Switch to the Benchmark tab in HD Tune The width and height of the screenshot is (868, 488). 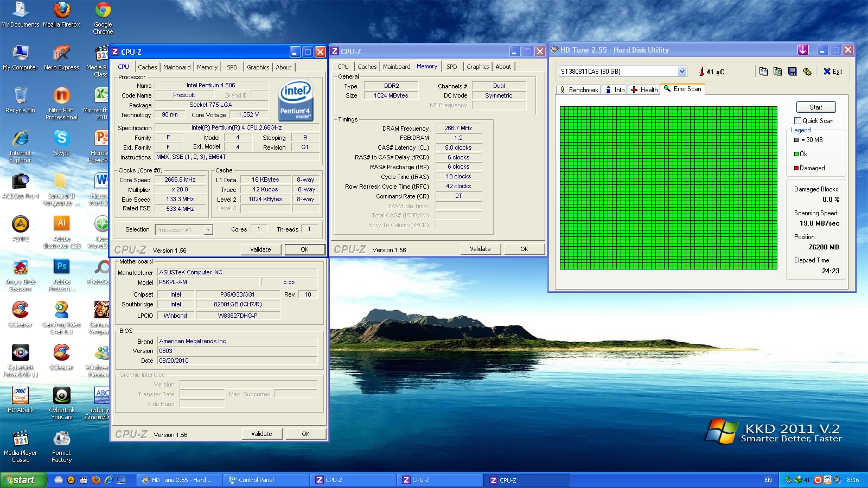tap(579, 90)
